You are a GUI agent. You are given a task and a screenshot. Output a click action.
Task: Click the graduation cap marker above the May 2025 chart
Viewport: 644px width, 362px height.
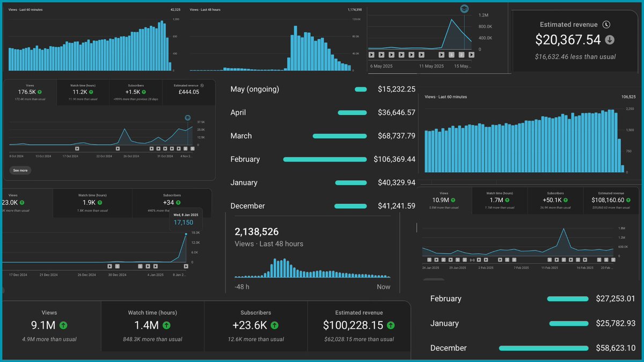tap(464, 9)
